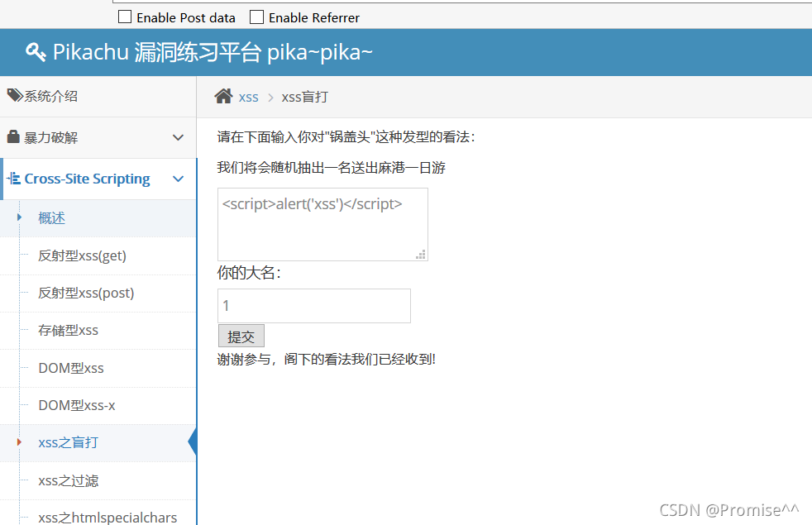Click xss盲打 breadcrumb text
The width and height of the screenshot is (812, 525).
click(x=304, y=97)
